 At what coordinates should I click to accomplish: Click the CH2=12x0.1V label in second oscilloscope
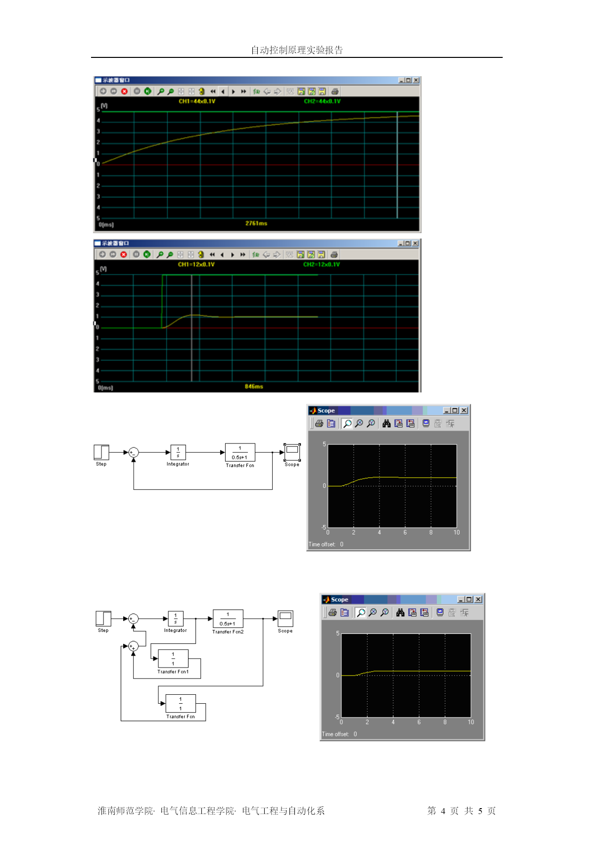pos(322,265)
